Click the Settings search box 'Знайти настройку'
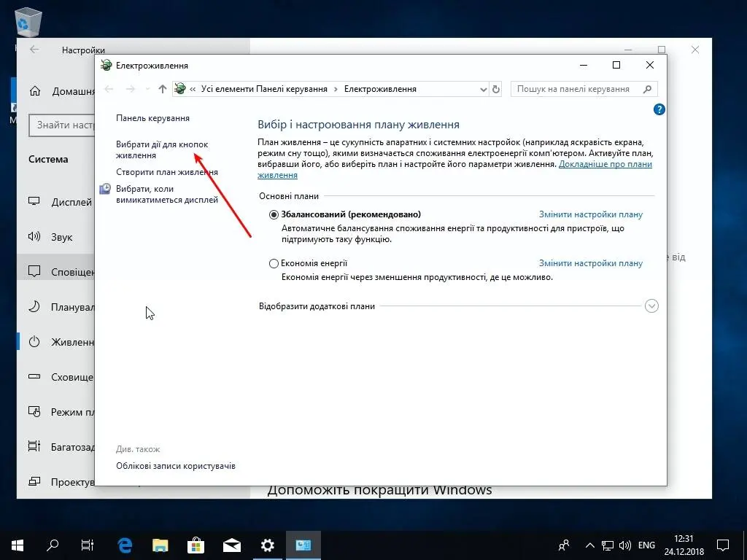The width and height of the screenshot is (747, 560). point(62,125)
